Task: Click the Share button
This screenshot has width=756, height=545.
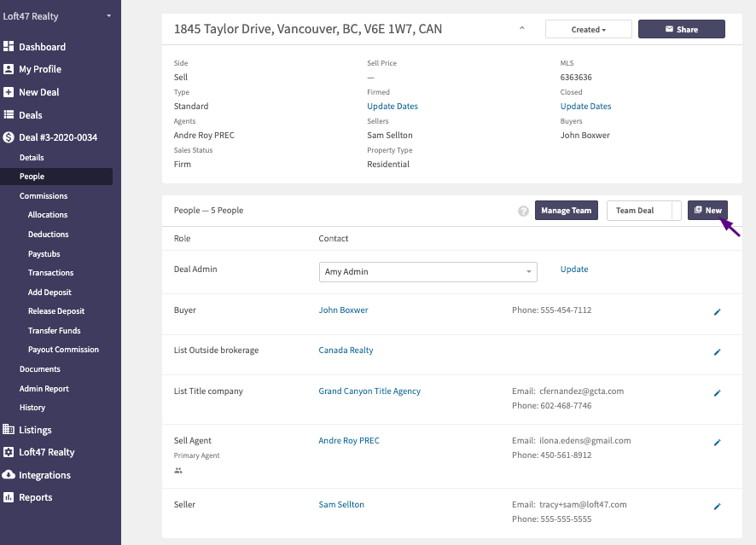Action: [681, 29]
